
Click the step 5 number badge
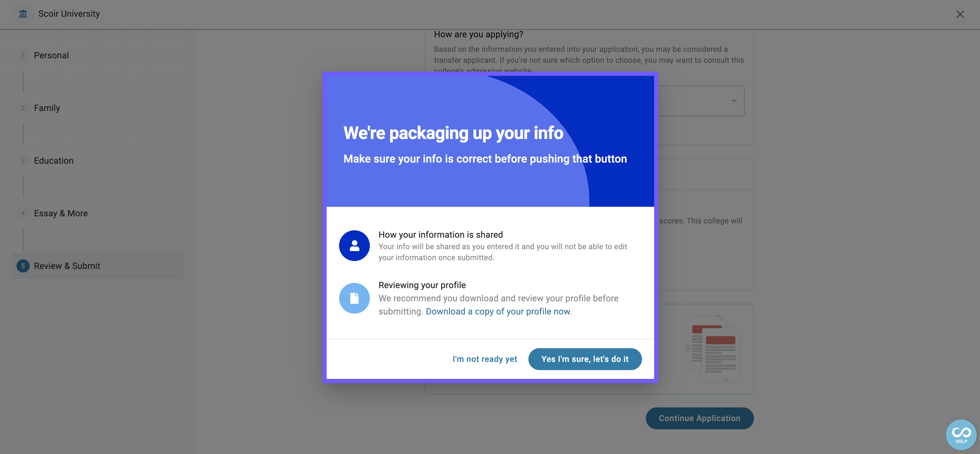[23, 266]
